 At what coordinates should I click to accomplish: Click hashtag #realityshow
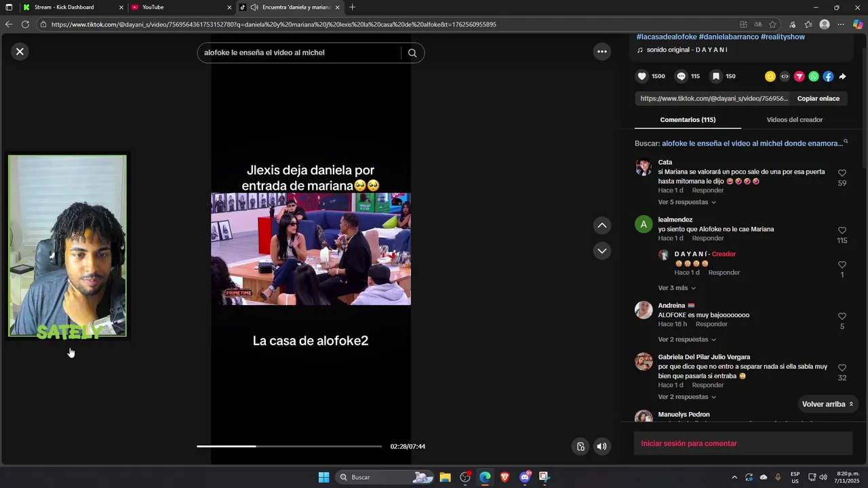pyautogui.click(x=783, y=37)
